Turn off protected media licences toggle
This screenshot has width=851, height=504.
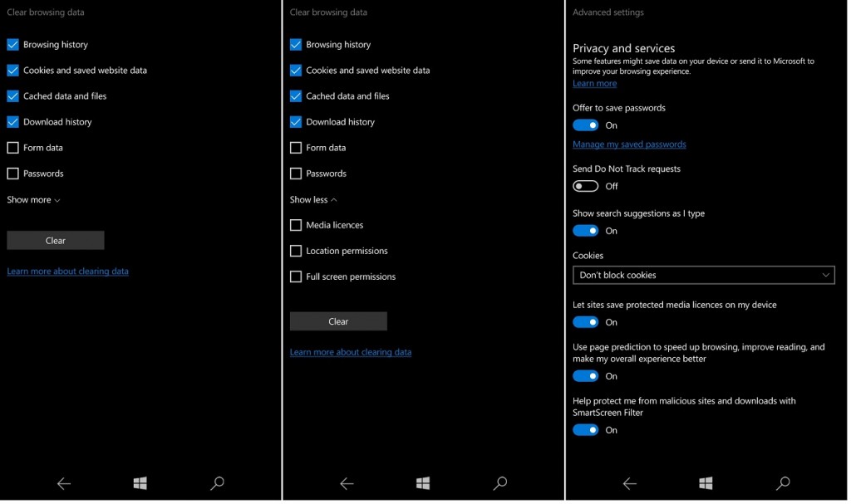[586, 322]
